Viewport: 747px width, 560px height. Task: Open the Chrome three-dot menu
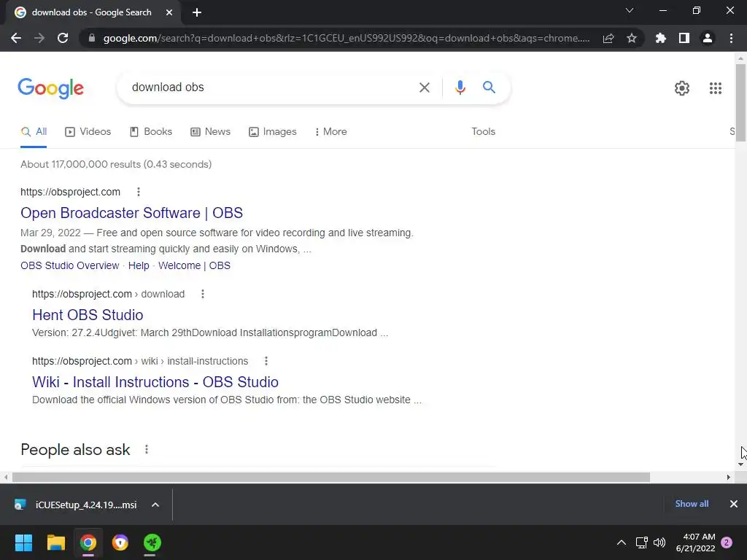pos(731,38)
